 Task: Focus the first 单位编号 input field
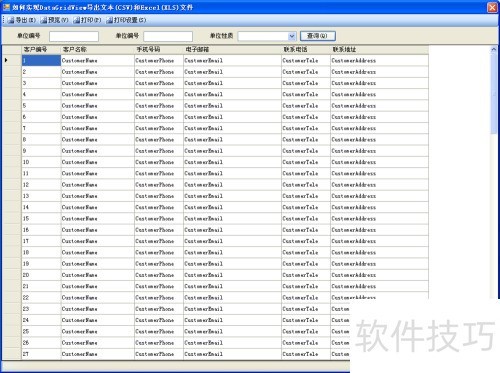(x=74, y=36)
